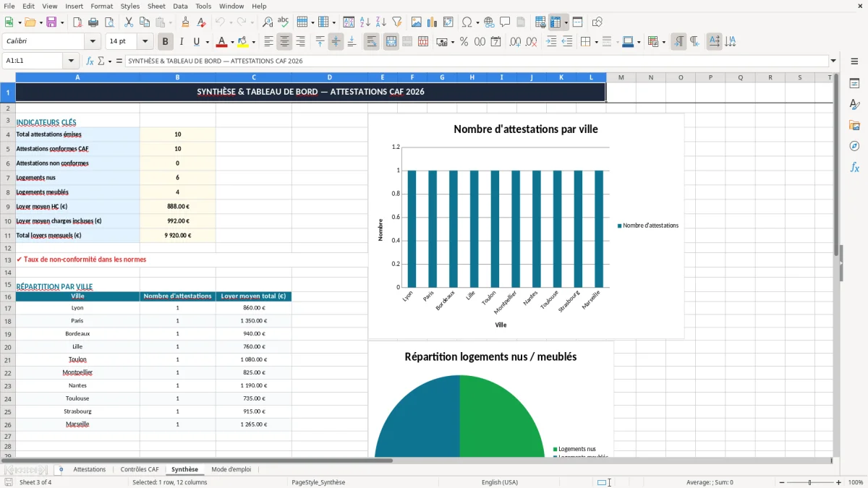Open the Conditional Formatting dropdown arrow
This screenshot has height=488, width=868.
pyautogui.click(x=663, y=42)
